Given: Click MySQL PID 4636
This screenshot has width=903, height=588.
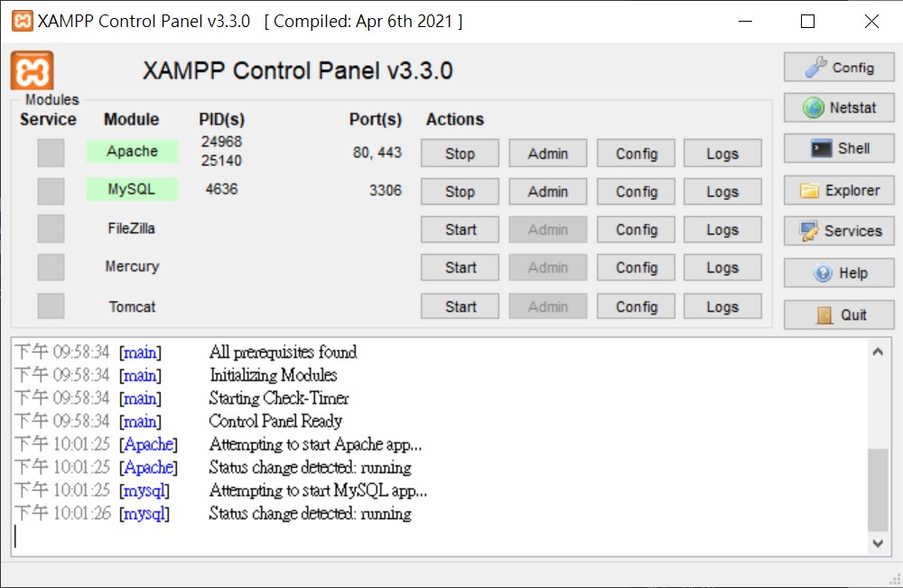Looking at the screenshot, I should (x=222, y=189).
